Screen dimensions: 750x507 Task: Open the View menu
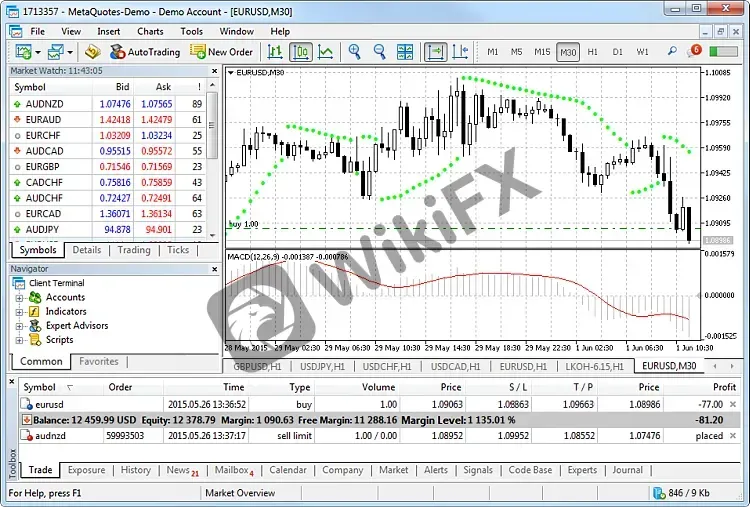(71, 32)
